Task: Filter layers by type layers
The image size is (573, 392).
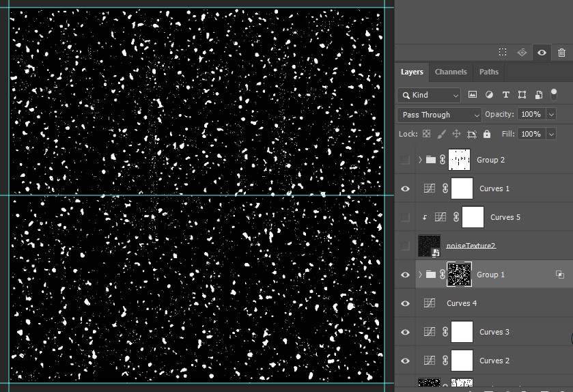Action: tap(505, 95)
